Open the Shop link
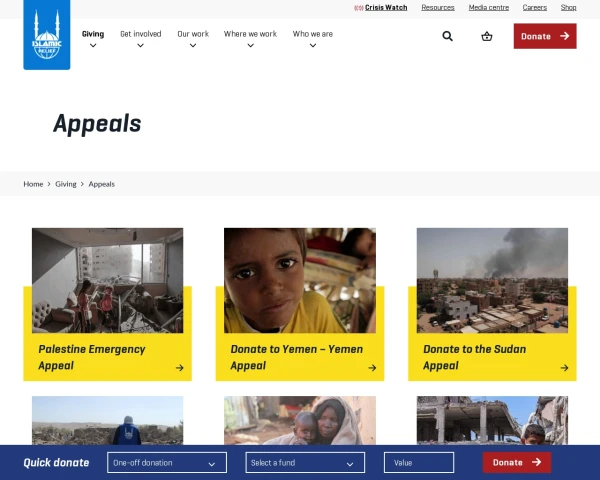Viewport: 600px width, 480px height. [568, 7]
